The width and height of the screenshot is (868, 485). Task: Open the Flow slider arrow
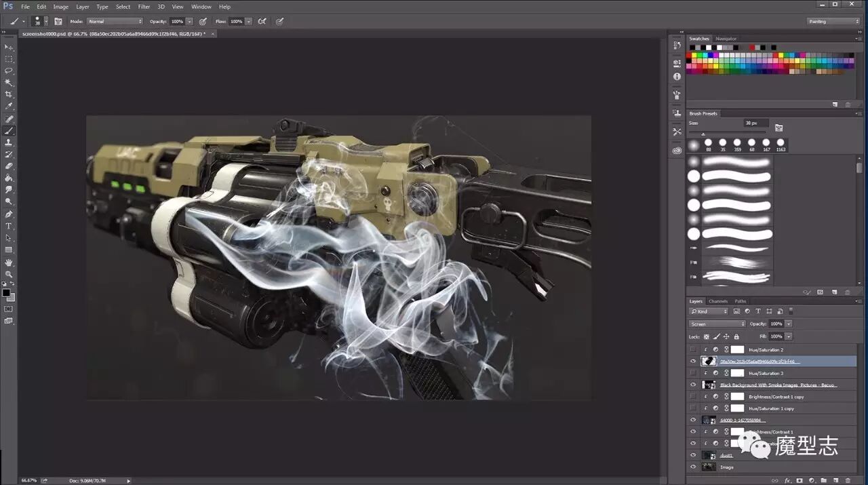(x=249, y=22)
